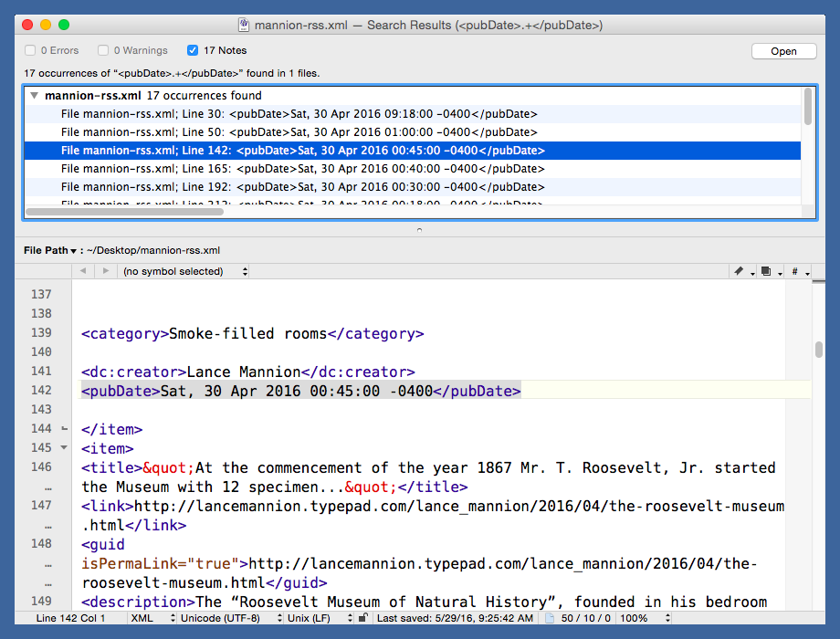840x639 pixels.
Task: Open the File Path popup menu
Action: coord(51,250)
